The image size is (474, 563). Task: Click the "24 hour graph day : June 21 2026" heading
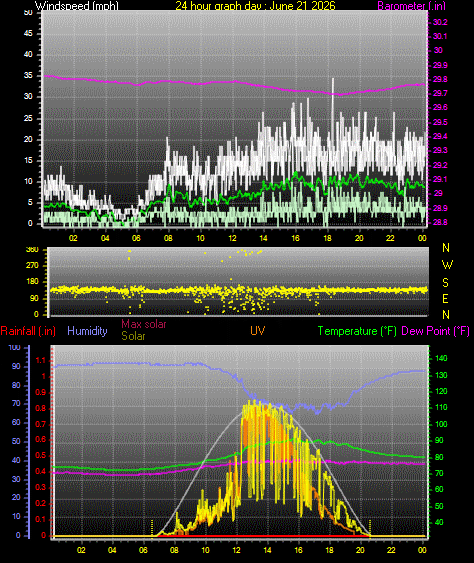(255, 5)
